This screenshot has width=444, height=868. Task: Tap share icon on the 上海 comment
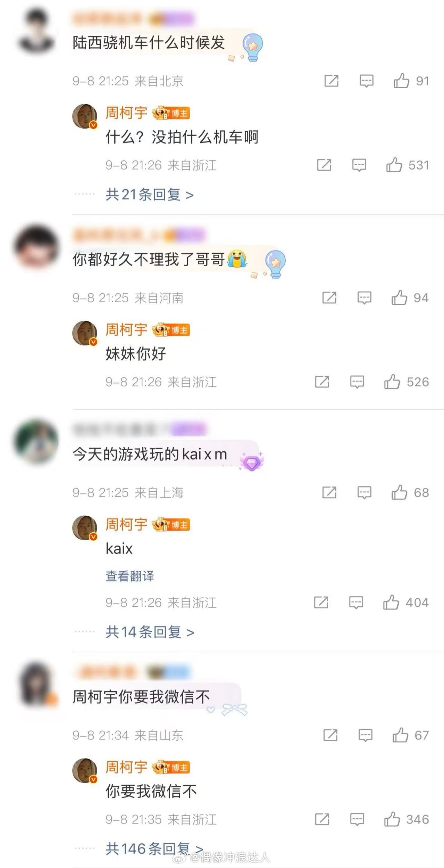329,492
